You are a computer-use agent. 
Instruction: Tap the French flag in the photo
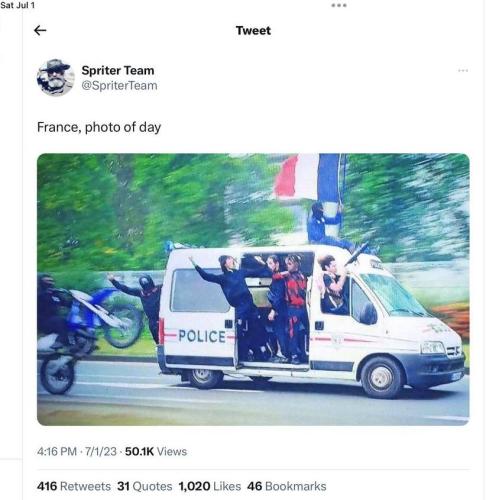click(308, 177)
